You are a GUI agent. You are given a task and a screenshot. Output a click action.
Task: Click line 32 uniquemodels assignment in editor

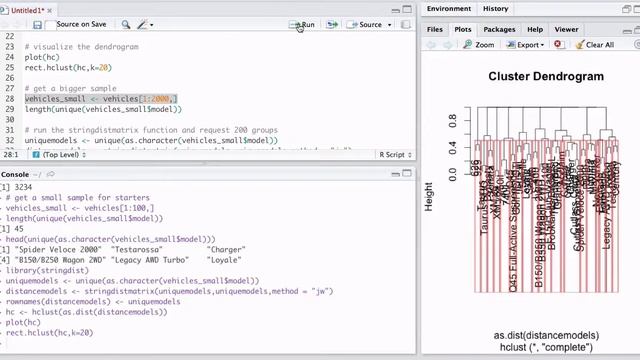point(151,140)
